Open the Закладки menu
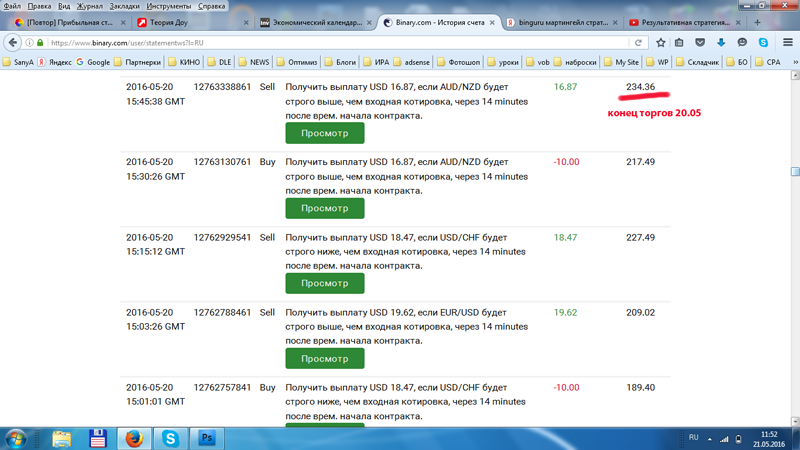The height and width of the screenshot is (450, 800). (124, 6)
